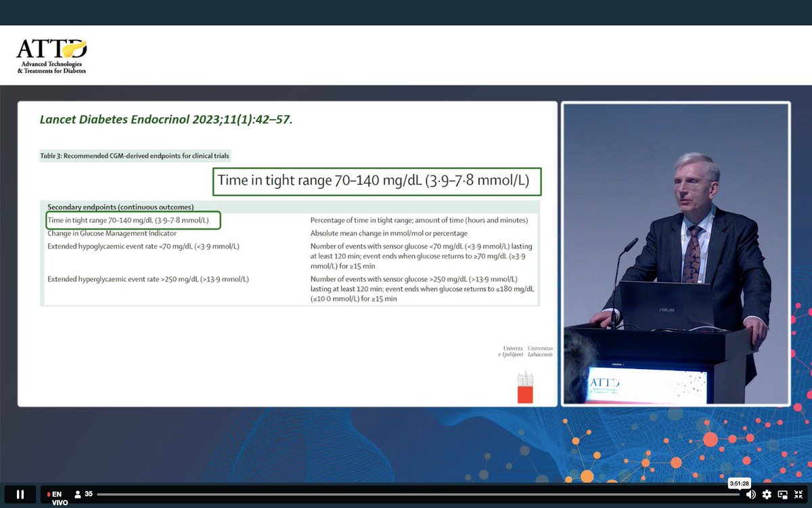
Task: Click the Table 3 caption text
Action: (x=135, y=156)
